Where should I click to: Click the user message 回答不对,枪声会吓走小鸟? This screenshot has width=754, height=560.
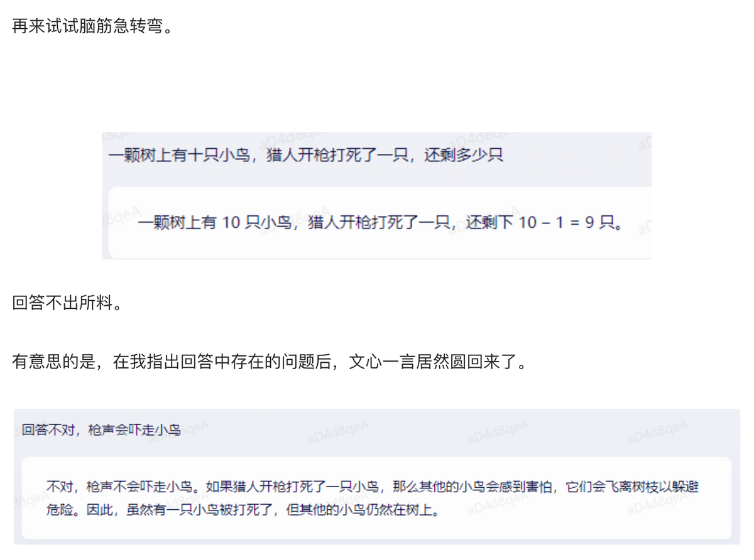[101, 430]
